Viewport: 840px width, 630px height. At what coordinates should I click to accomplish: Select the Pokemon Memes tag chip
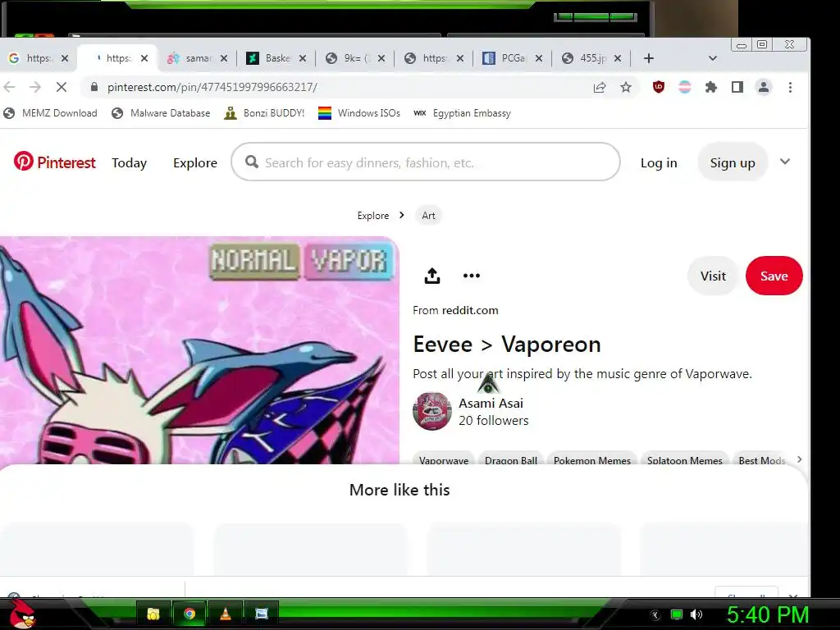592,460
